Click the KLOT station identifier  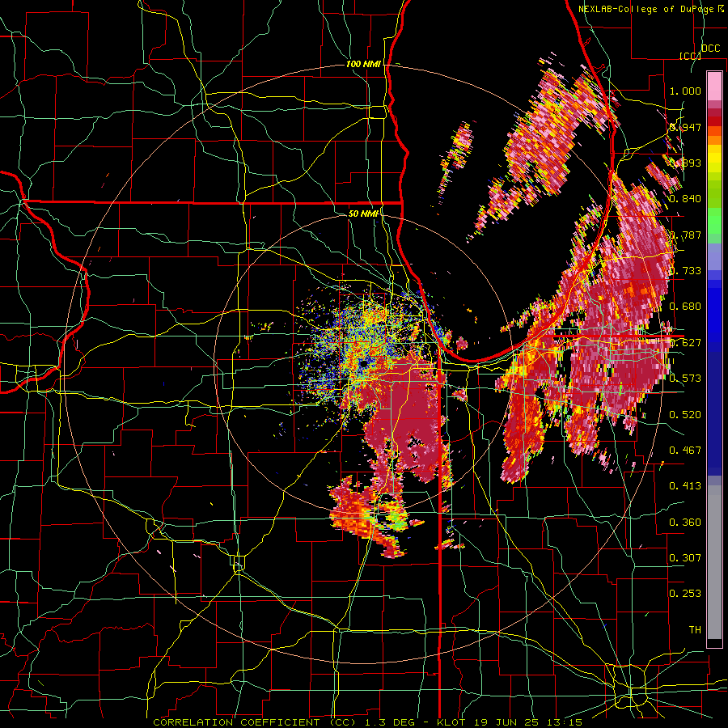point(451,722)
